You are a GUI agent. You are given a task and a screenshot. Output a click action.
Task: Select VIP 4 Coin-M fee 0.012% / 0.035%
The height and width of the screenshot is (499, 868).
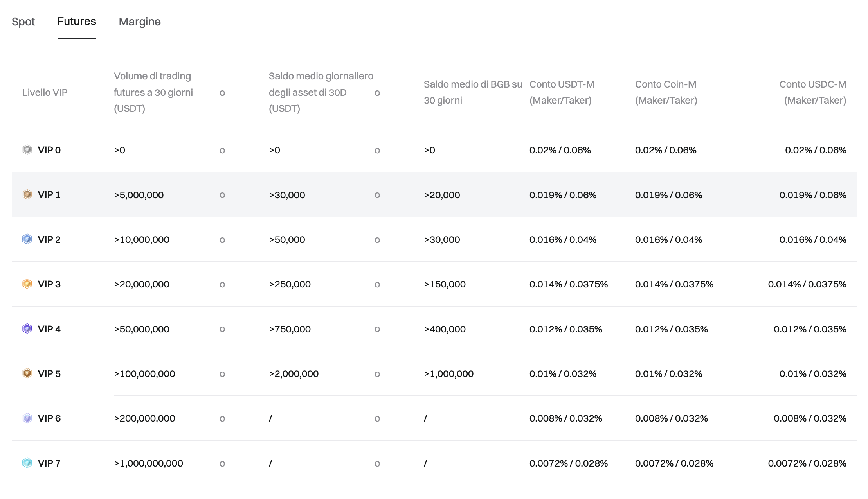tap(672, 329)
